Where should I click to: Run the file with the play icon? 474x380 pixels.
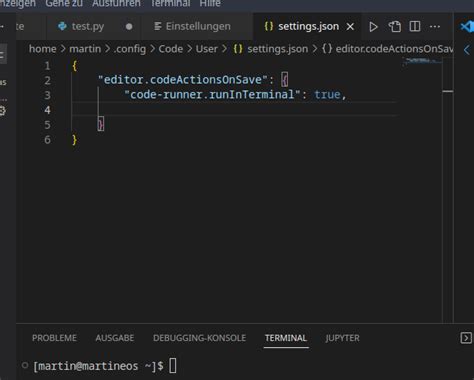click(373, 27)
